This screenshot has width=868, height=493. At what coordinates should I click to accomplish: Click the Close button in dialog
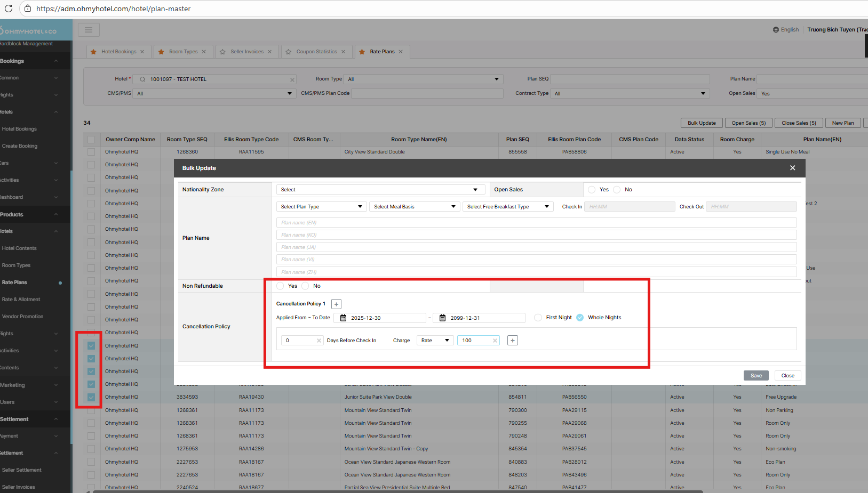pos(787,376)
